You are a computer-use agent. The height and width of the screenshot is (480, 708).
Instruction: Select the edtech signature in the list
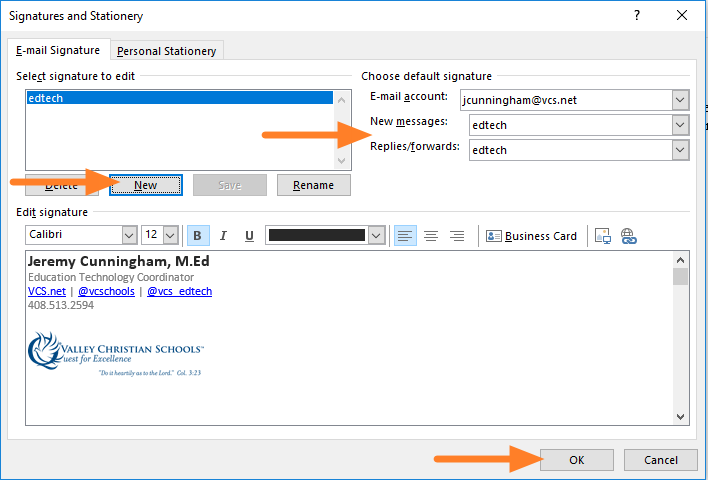coord(180,98)
